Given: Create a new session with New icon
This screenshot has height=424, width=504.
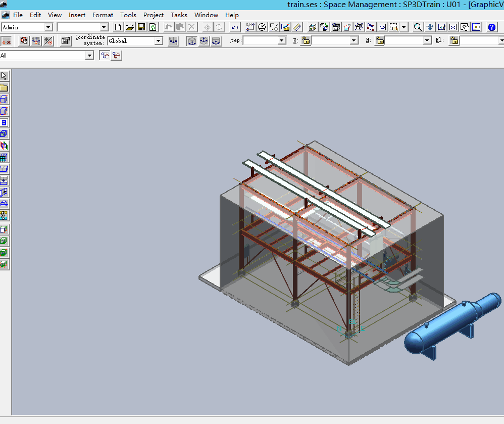Looking at the screenshot, I should (x=118, y=27).
